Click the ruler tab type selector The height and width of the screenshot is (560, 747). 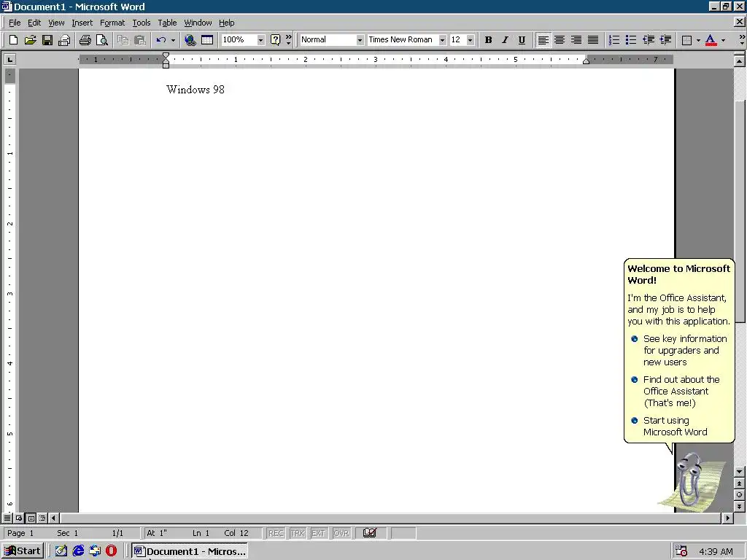(9, 60)
